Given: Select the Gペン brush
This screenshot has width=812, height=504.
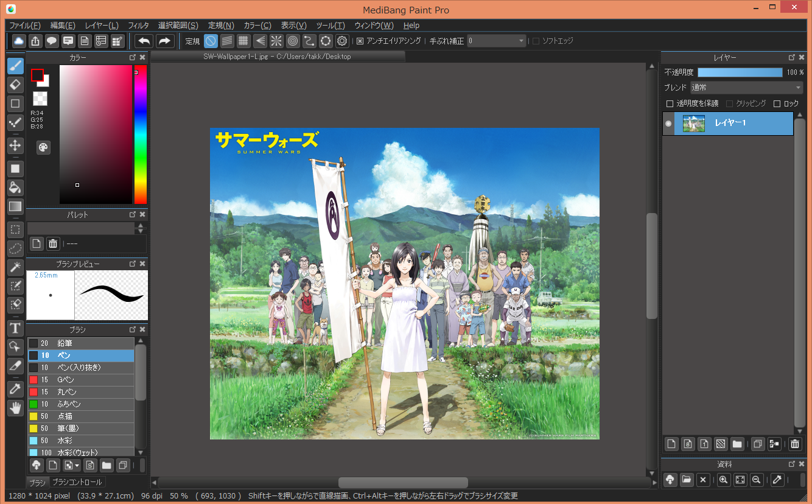Looking at the screenshot, I should click(x=81, y=380).
